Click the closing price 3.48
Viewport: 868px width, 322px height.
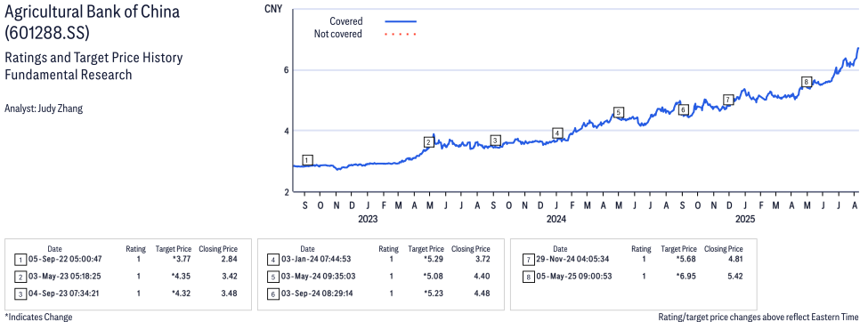pos(228,294)
